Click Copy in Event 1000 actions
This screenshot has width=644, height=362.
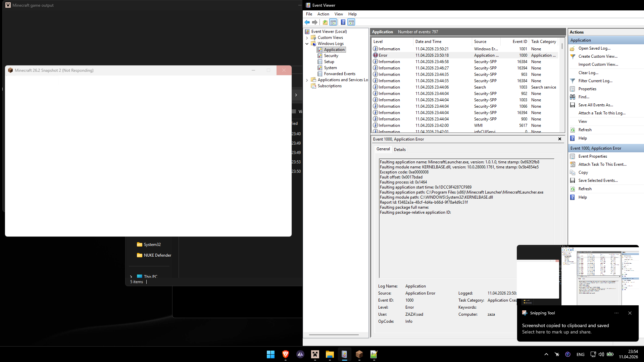point(583,172)
